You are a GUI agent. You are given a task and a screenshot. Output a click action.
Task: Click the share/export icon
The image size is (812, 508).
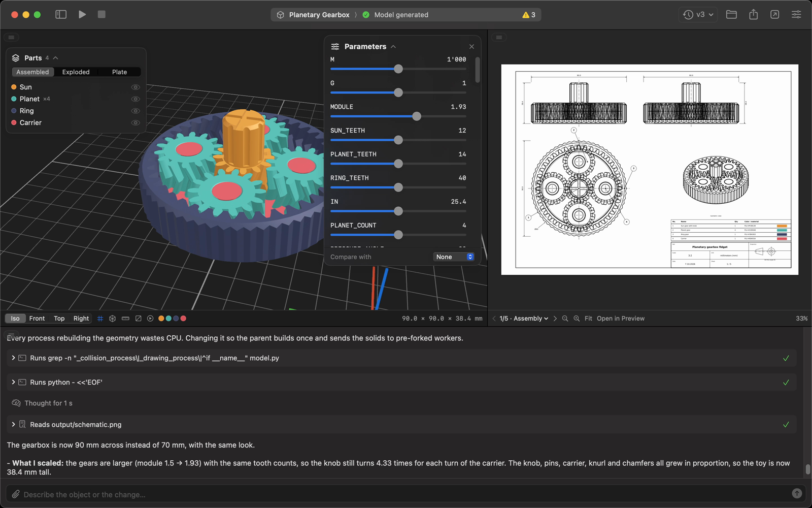[x=753, y=15]
